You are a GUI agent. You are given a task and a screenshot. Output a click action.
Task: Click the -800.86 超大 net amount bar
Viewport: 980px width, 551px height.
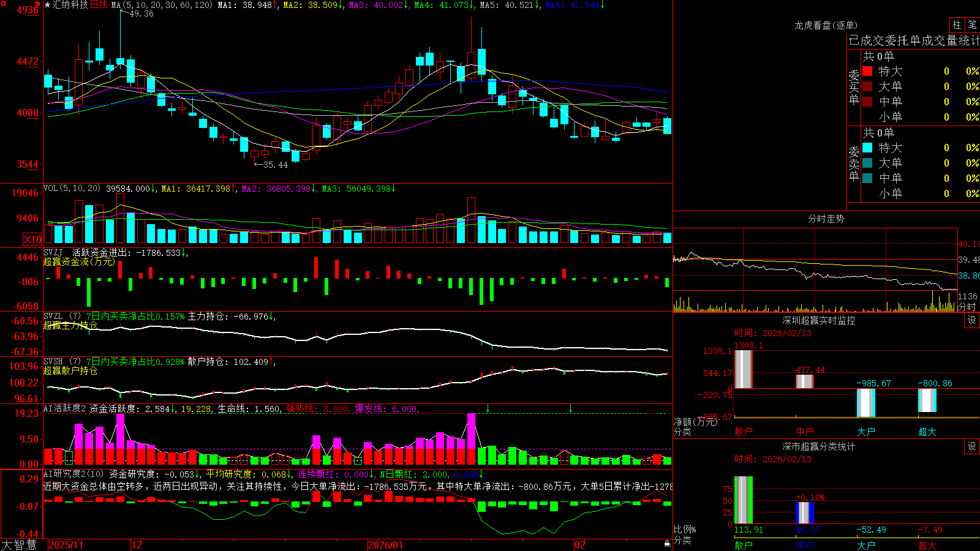coord(927,400)
